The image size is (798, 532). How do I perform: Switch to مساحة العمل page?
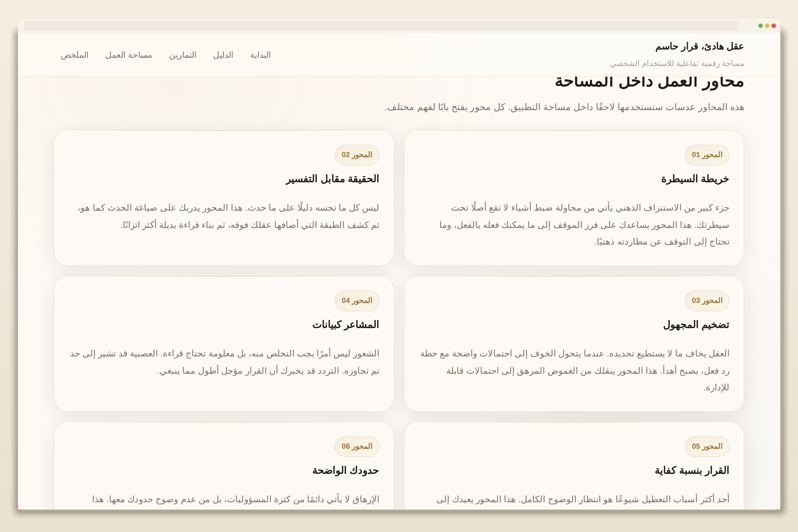pyautogui.click(x=129, y=55)
